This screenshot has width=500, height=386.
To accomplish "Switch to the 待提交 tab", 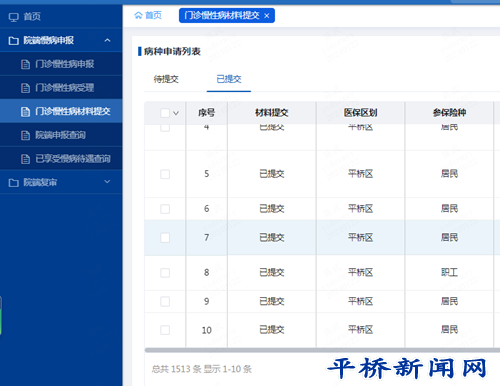I will (166, 79).
